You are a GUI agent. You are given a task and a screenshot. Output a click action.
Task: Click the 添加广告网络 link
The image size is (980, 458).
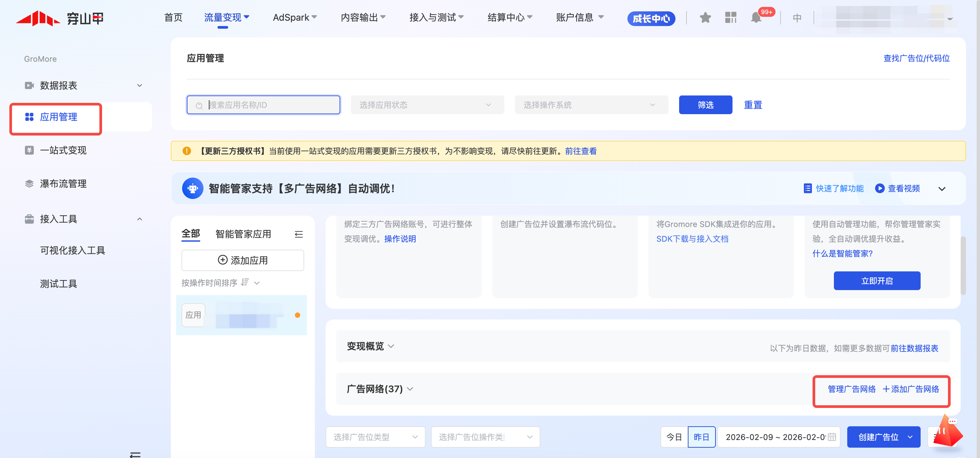[x=911, y=389]
